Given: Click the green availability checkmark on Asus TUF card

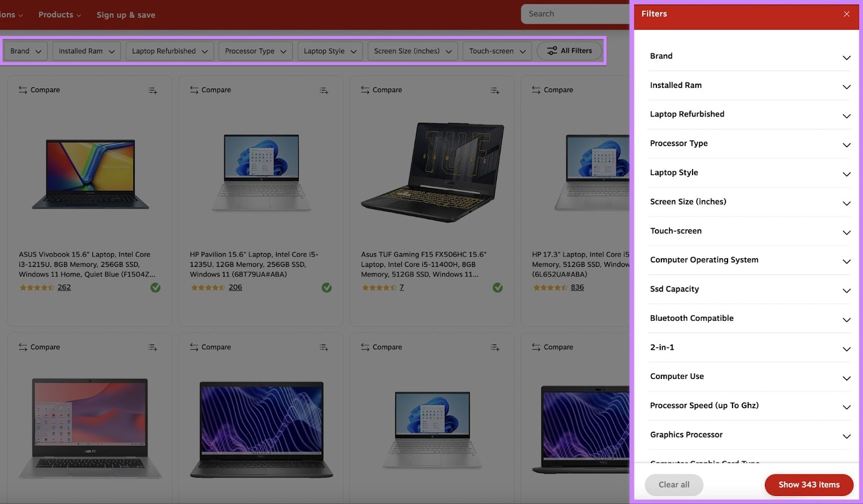Looking at the screenshot, I should coord(497,288).
